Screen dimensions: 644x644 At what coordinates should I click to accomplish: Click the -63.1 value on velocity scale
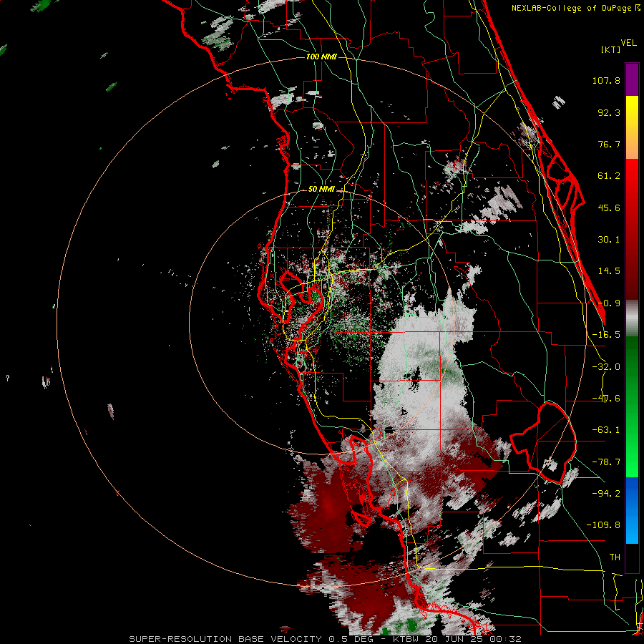click(606, 430)
